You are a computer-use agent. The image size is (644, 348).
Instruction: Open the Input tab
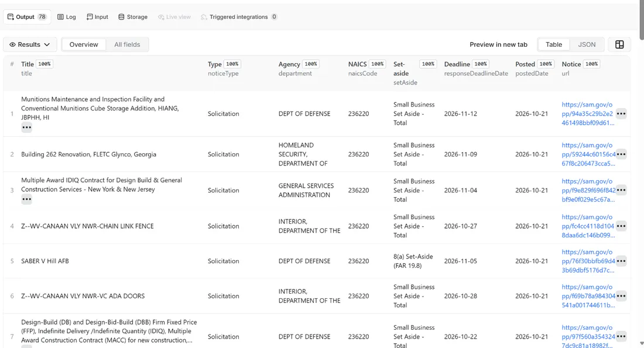(97, 17)
